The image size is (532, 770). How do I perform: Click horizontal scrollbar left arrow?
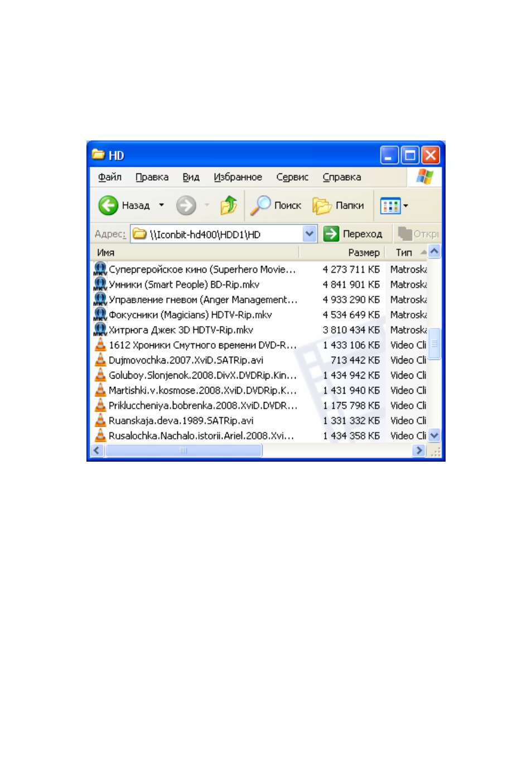click(97, 451)
